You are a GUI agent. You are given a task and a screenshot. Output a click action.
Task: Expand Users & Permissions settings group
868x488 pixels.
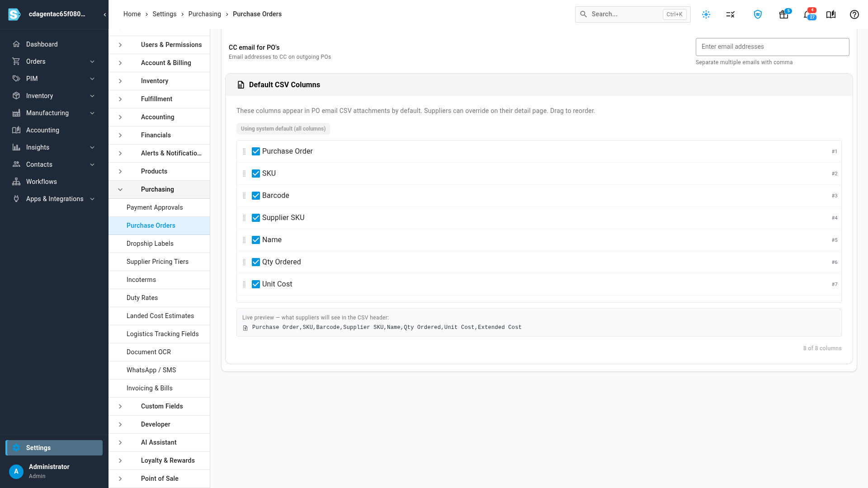pos(120,45)
